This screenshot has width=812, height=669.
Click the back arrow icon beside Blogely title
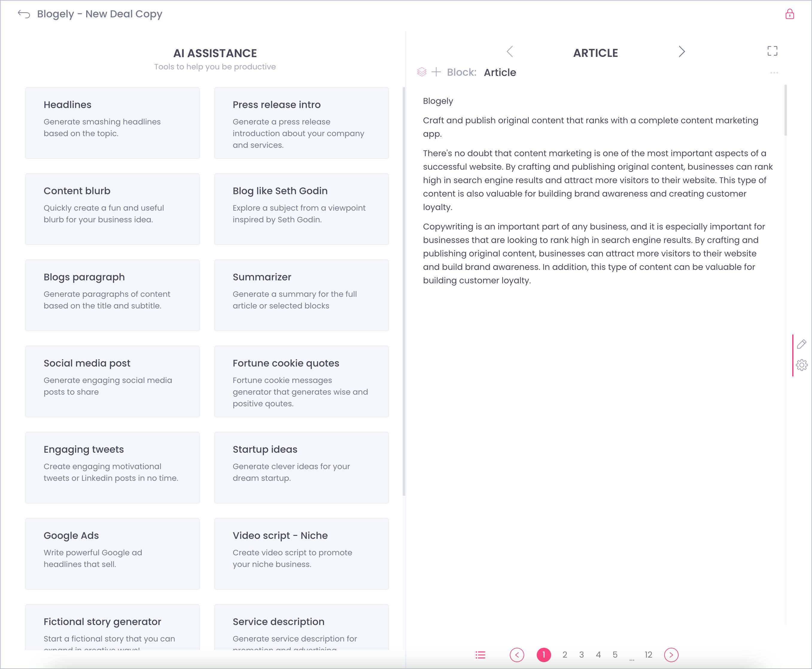24,14
